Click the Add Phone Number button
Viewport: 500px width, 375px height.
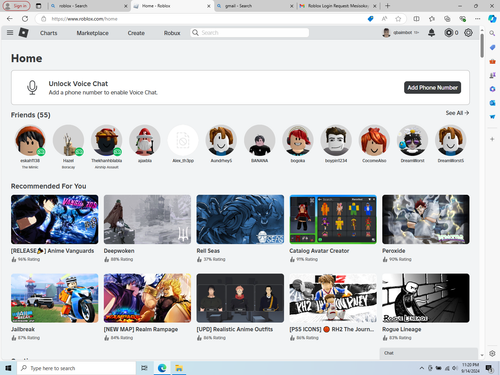click(432, 88)
